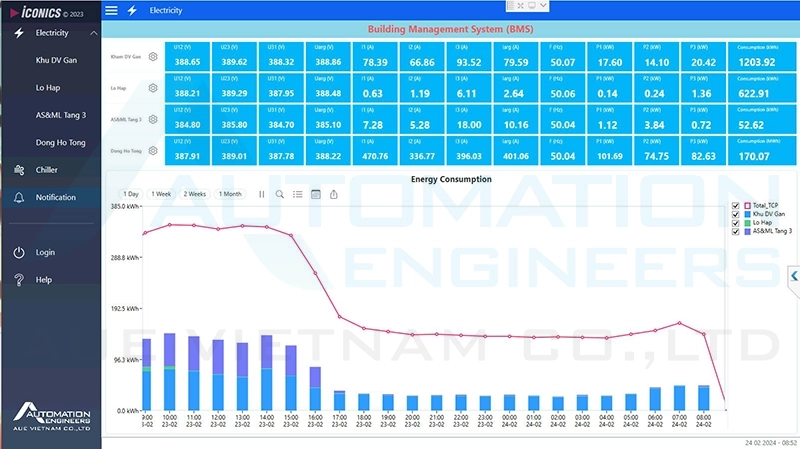This screenshot has width=800, height=449.
Task: Select the 1 Week time range
Action: pyautogui.click(x=160, y=194)
